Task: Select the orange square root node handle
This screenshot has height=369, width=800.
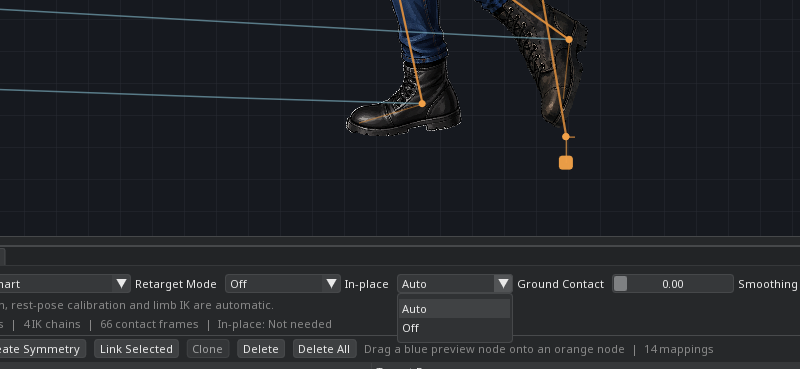Action: [566, 163]
